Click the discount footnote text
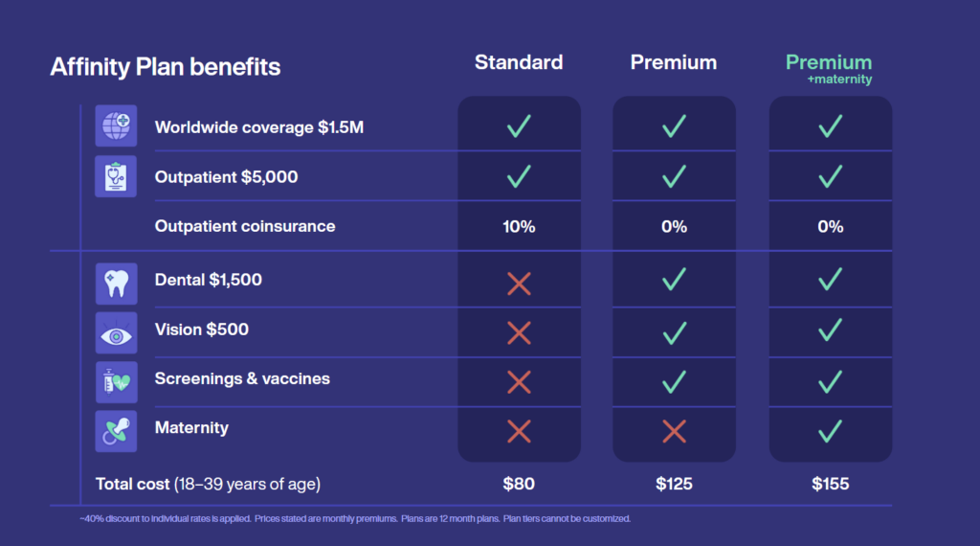980x546 pixels. (x=355, y=518)
